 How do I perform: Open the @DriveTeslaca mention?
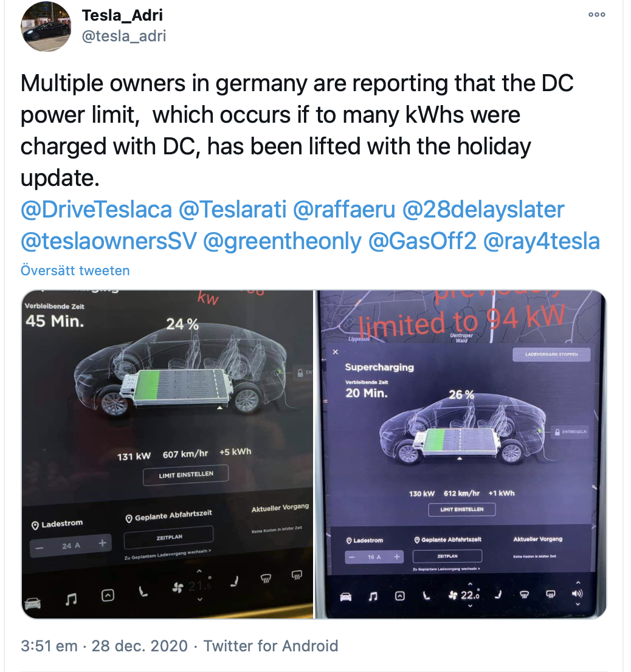click(x=96, y=210)
